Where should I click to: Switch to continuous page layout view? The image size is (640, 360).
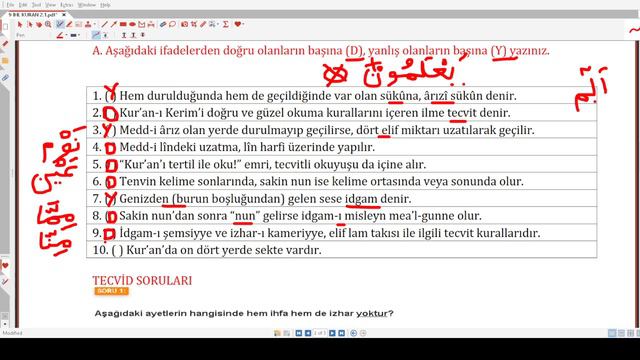click(x=621, y=333)
